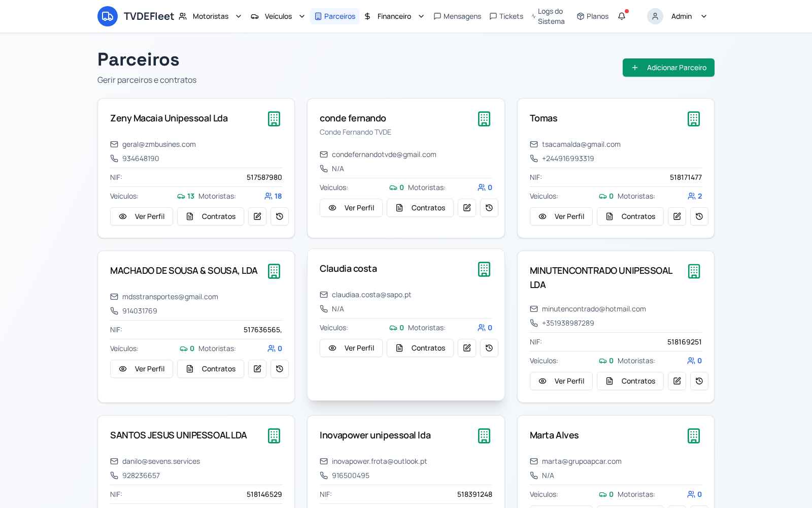Open history for conde fernando
Image resolution: width=812 pixels, height=508 pixels.
[489, 208]
